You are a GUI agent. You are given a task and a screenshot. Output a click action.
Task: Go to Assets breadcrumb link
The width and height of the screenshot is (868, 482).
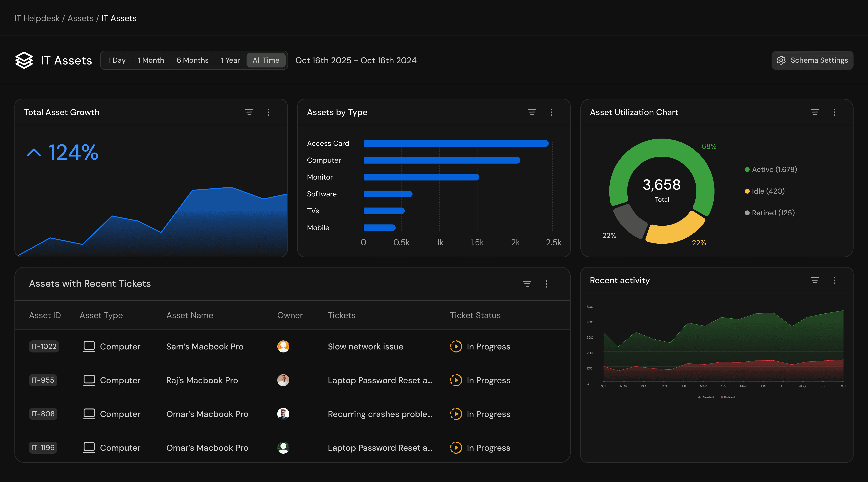tap(81, 18)
